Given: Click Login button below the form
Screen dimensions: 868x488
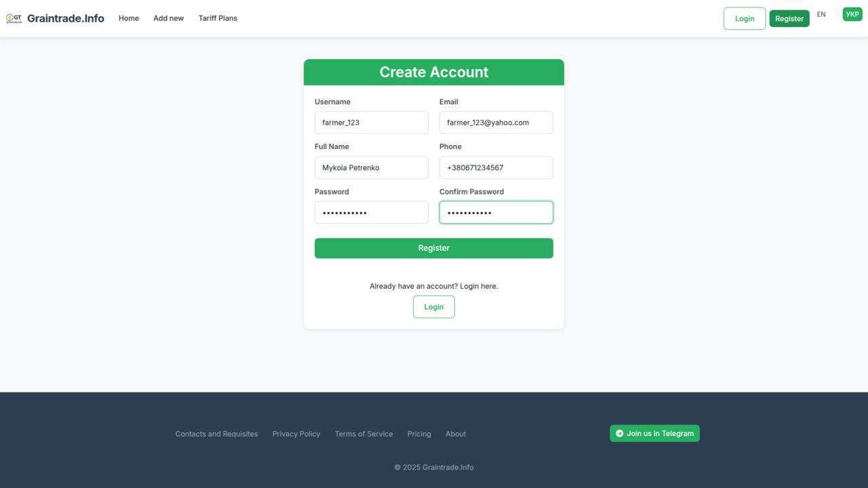Looking at the screenshot, I should click(x=434, y=307).
